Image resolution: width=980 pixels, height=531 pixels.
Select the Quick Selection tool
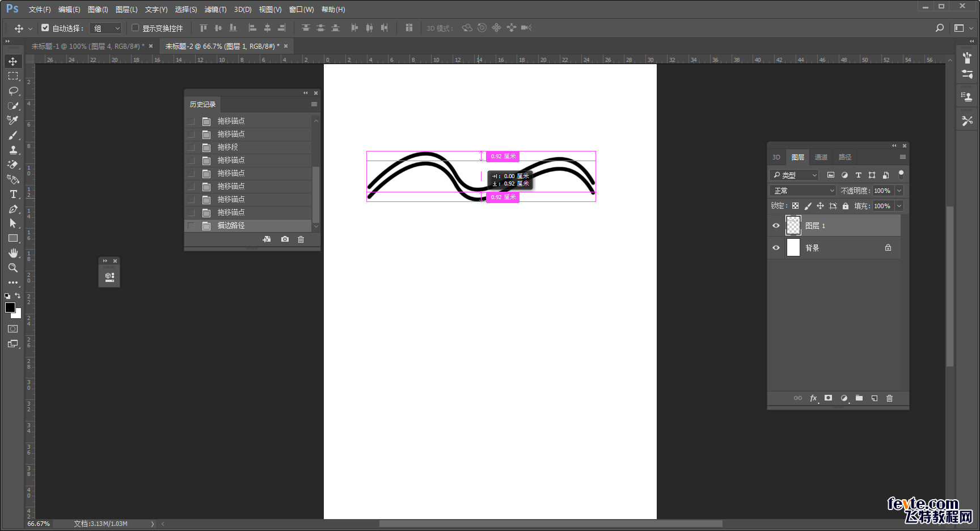[13, 106]
